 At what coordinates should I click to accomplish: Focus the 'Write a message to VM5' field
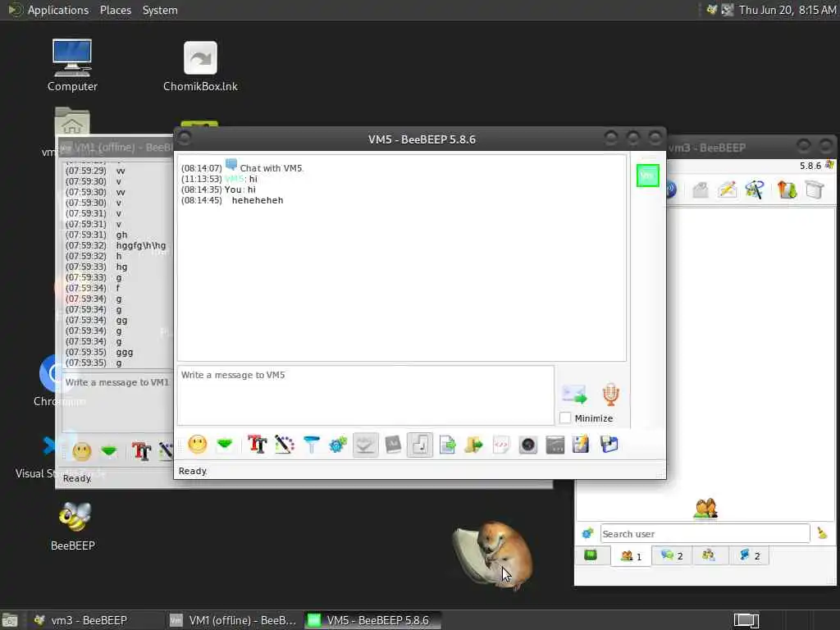[366, 395]
